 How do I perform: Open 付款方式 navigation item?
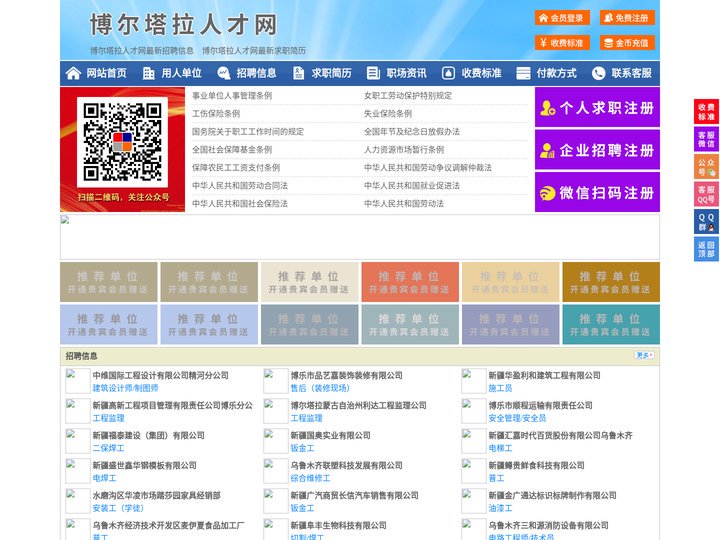[557, 73]
